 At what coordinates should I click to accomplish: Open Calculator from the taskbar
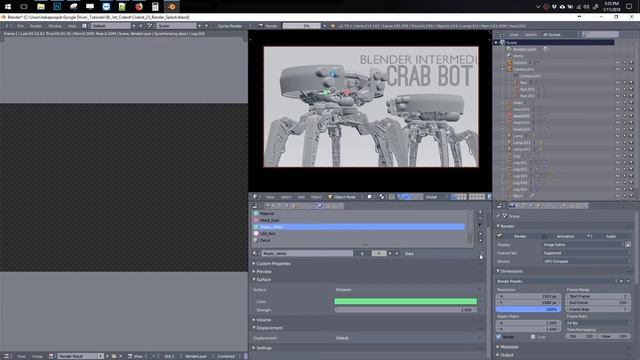[155, 7]
